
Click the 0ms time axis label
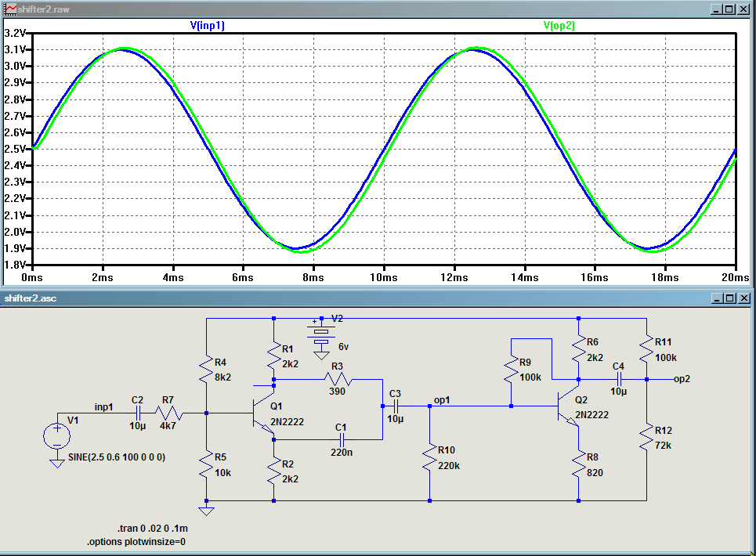(32, 277)
